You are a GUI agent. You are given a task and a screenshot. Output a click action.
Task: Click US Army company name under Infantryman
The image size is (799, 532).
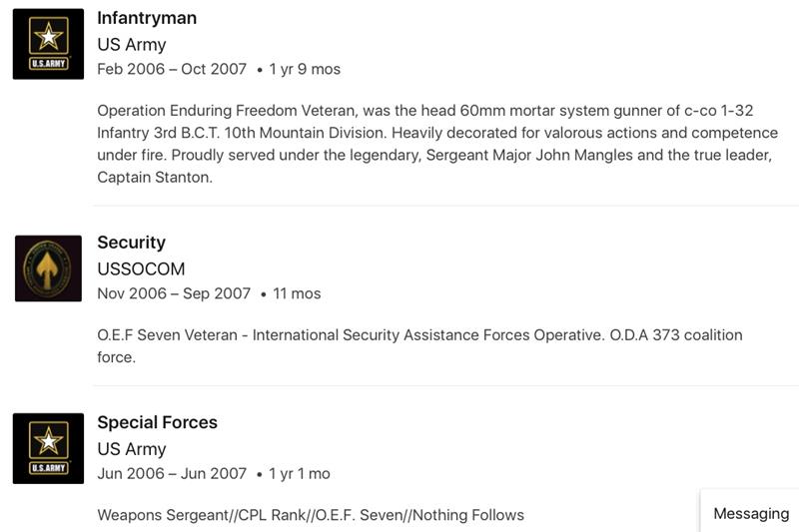click(132, 44)
